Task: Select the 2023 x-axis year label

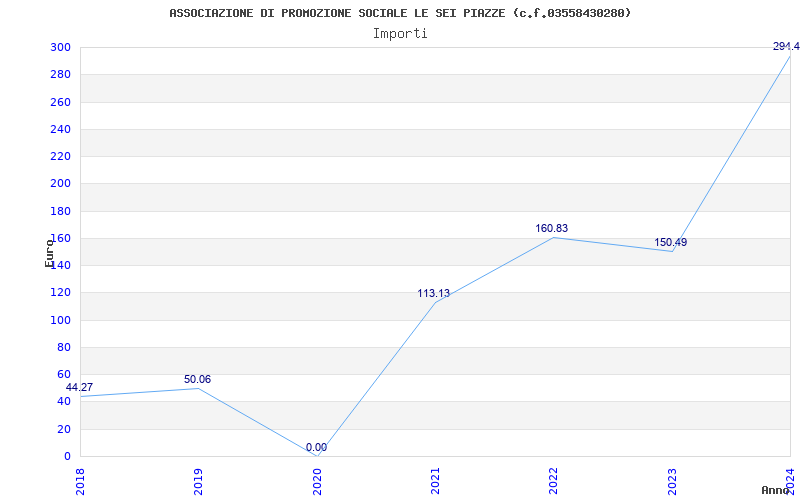Action: click(672, 482)
